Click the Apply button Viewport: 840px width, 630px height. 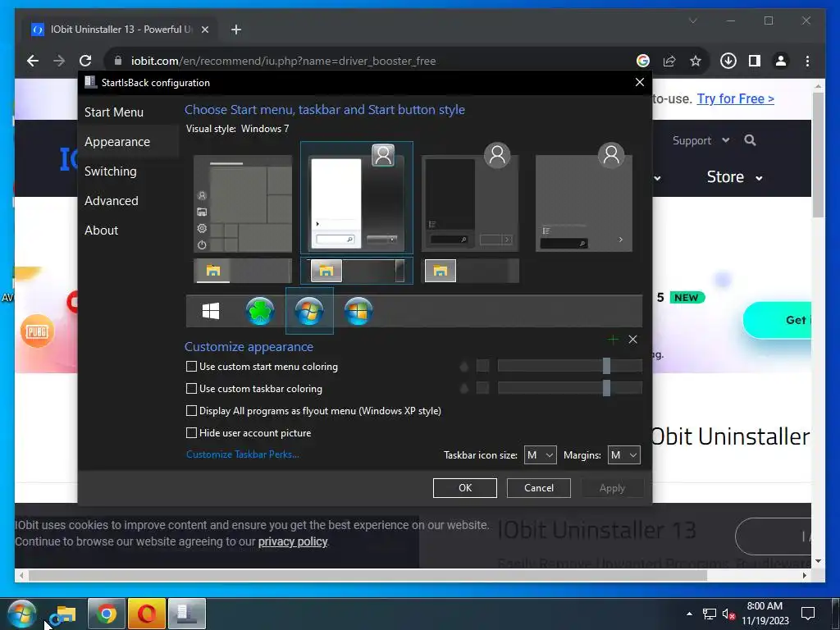pos(612,488)
